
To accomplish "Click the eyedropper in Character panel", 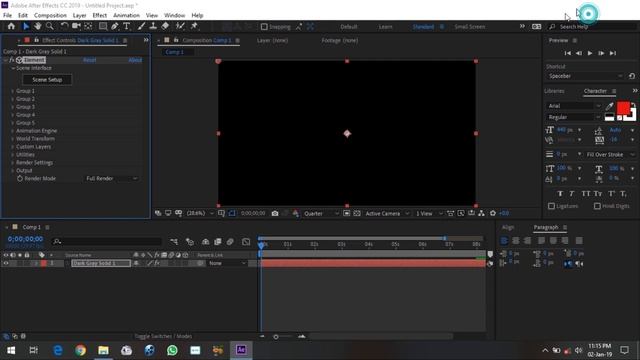I will (609, 106).
